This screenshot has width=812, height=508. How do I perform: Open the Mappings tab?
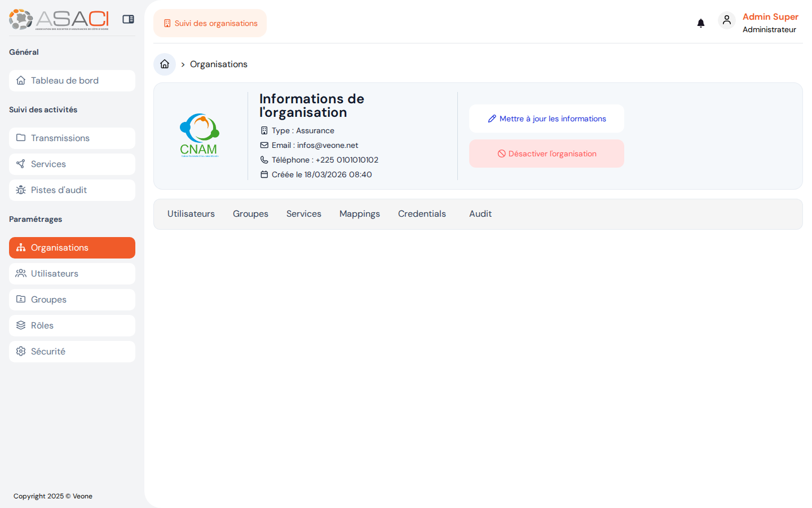point(359,213)
